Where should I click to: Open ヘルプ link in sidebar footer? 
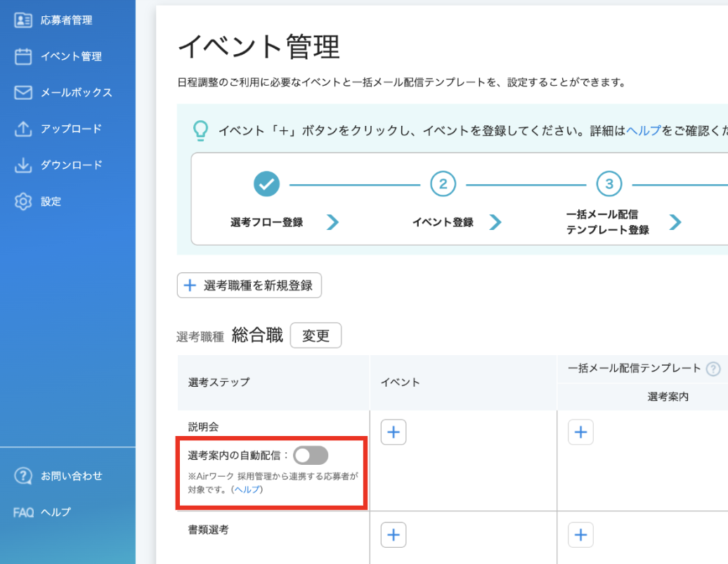click(56, 513)
